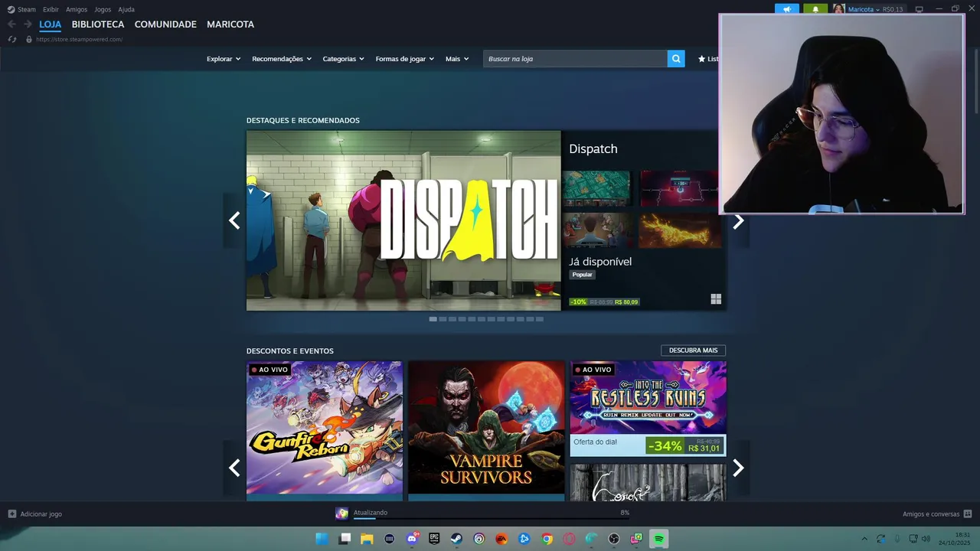
Task: Open the Ajuda menu
Action: [126, 9]
